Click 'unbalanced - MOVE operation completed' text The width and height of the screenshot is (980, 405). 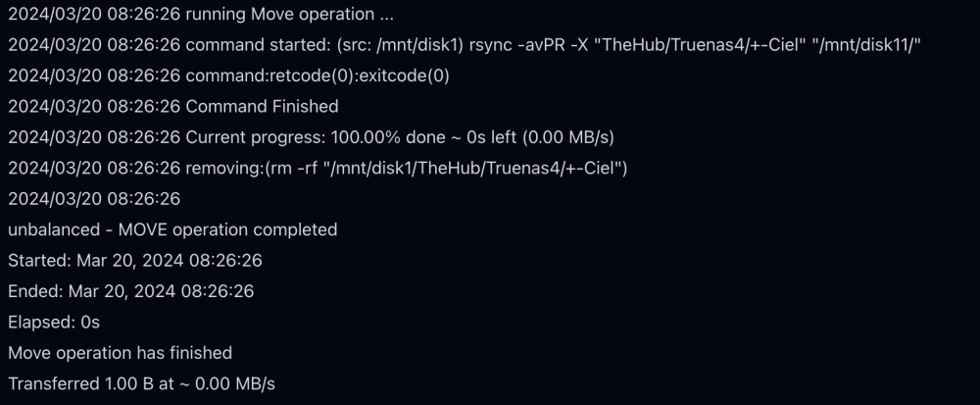point(172,229)
